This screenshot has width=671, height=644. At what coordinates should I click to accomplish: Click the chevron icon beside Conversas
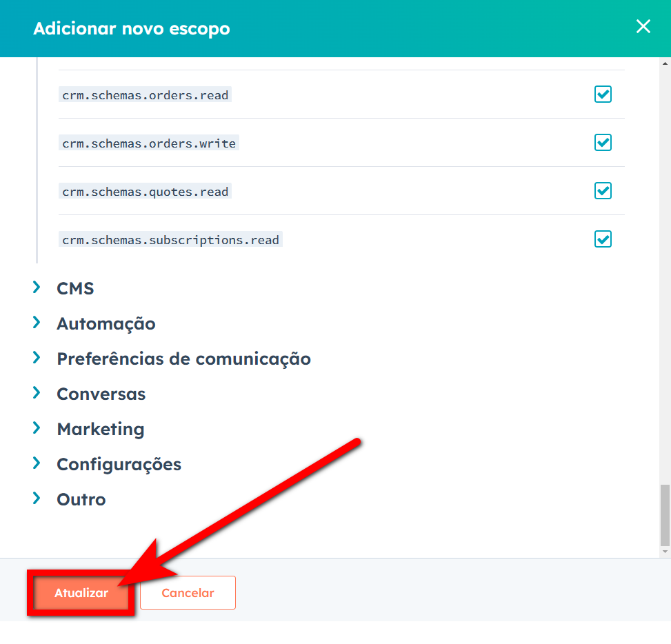coord(37,394)
